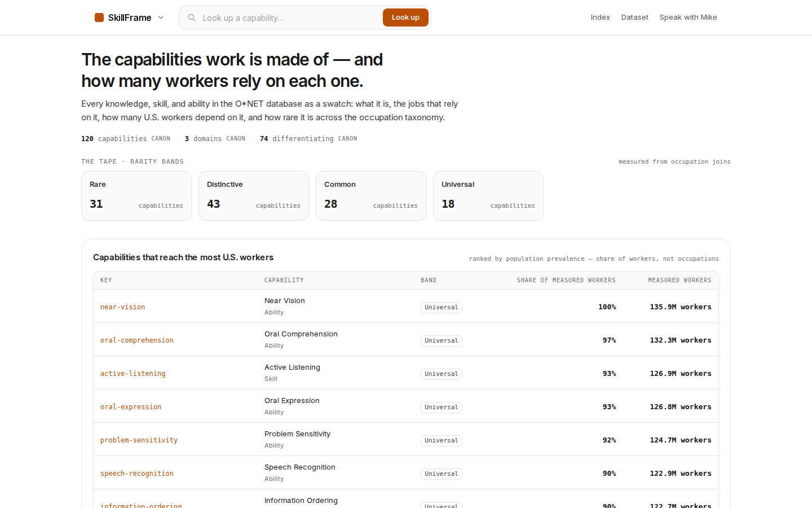Viewport: 812px width, 508px height.
Task: Click the Oral Comprehension capability name
Action: [301, 334]
